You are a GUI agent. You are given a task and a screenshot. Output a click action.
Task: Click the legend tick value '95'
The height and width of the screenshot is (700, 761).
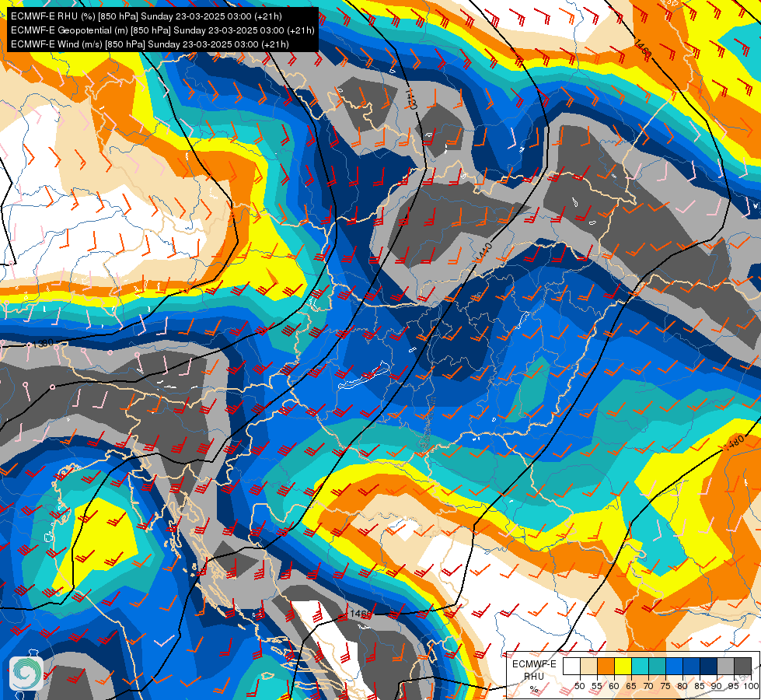[734, 686]
